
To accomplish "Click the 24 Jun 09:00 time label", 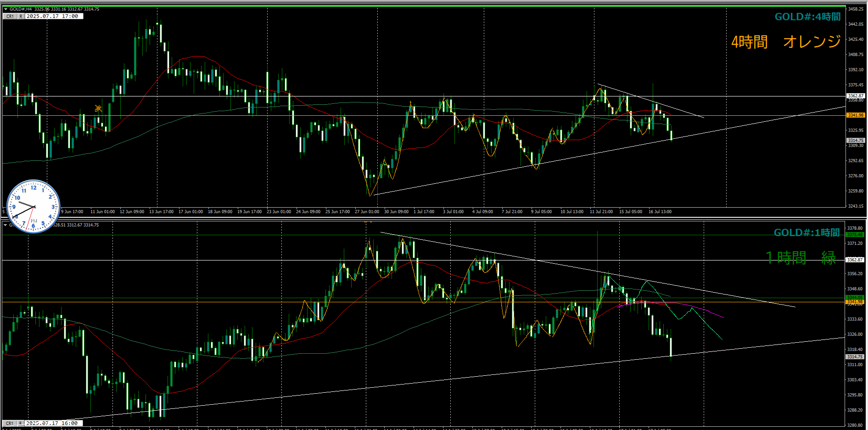I will pyautogui.click(x=308, y=212).
